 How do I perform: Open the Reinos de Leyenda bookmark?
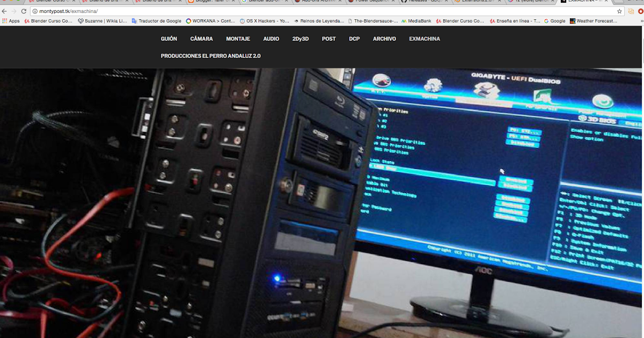319,21
